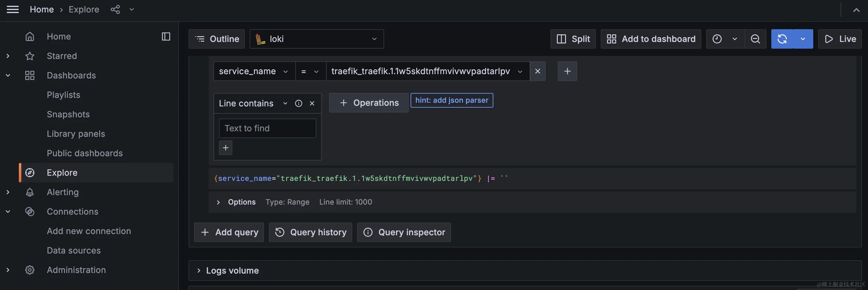Dock or undock the sidebar menu
The height and width of the screenshot is (290, 868).
166,36
